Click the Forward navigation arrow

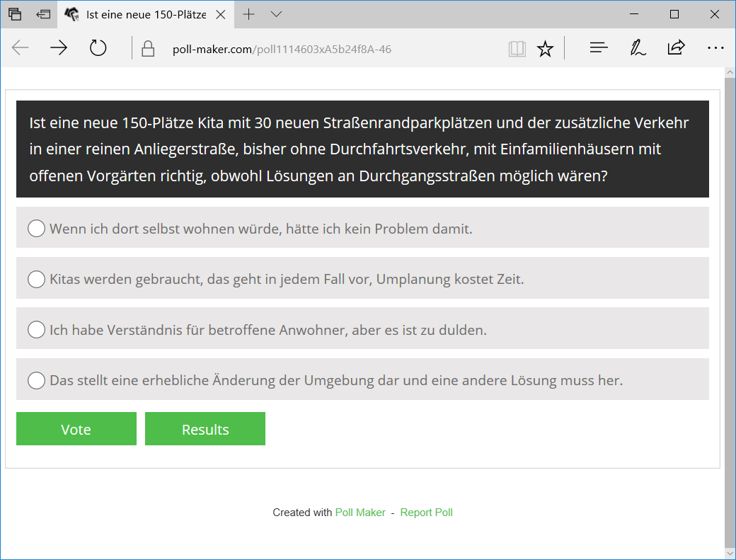59,48
